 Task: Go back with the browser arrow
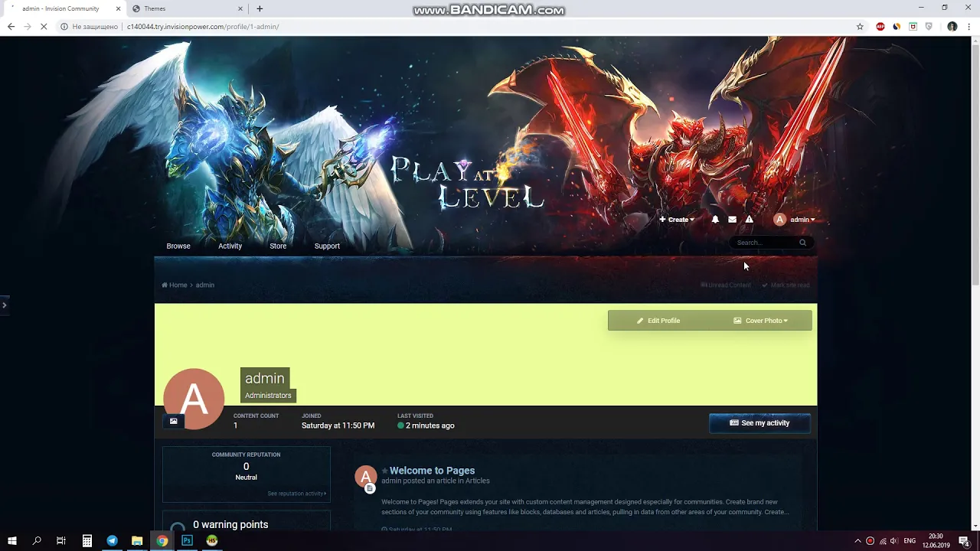click(x=11, y=27)
